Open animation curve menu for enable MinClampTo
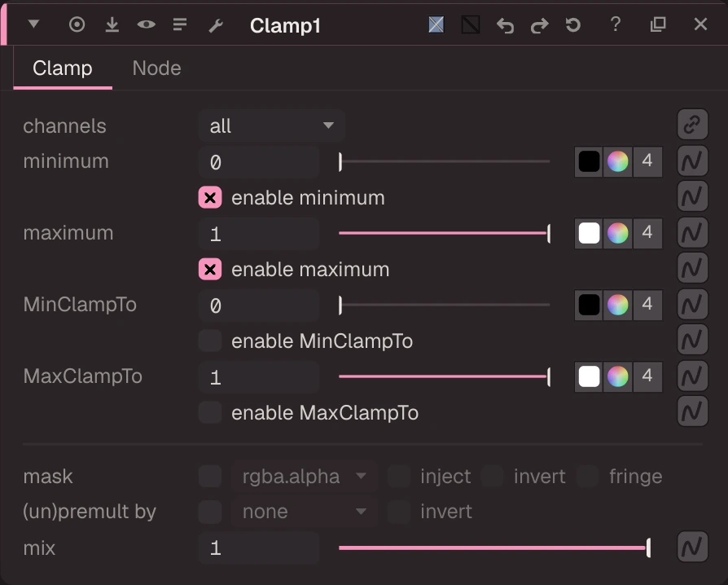 (x=692, y=339)
